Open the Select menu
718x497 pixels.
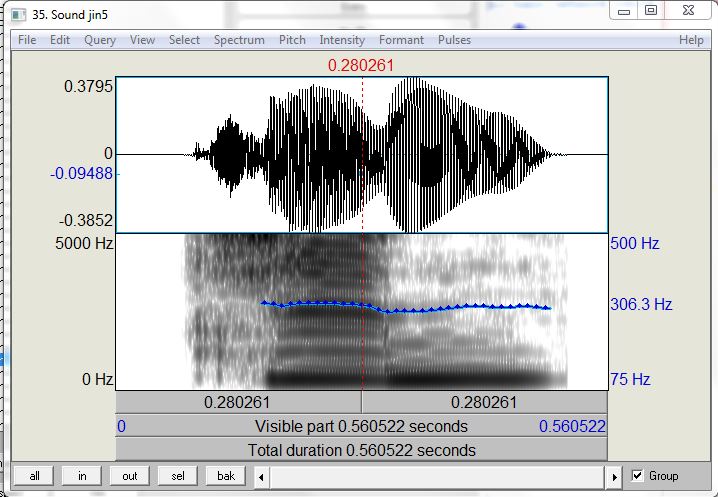point(185,40)
